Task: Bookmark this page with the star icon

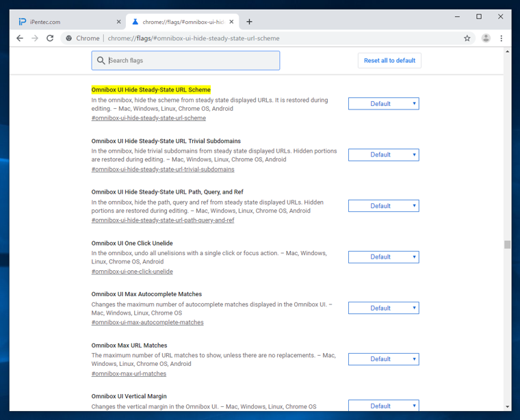Action: click(467, 38)
